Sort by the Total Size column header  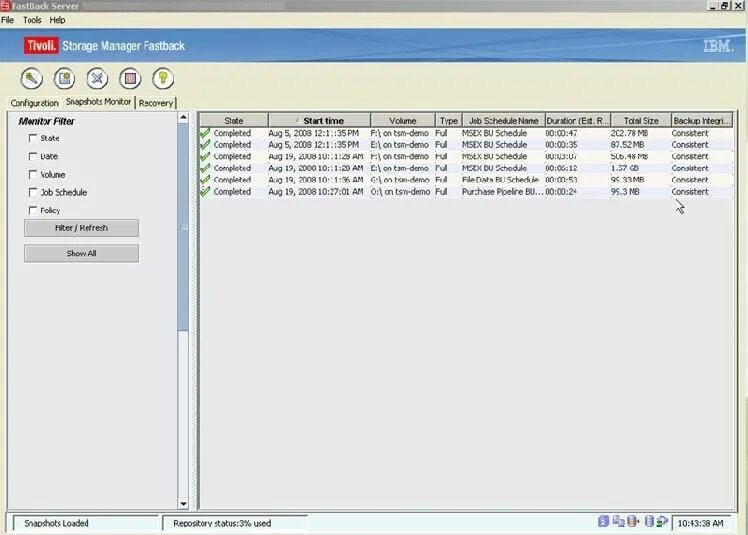point(641,121)
